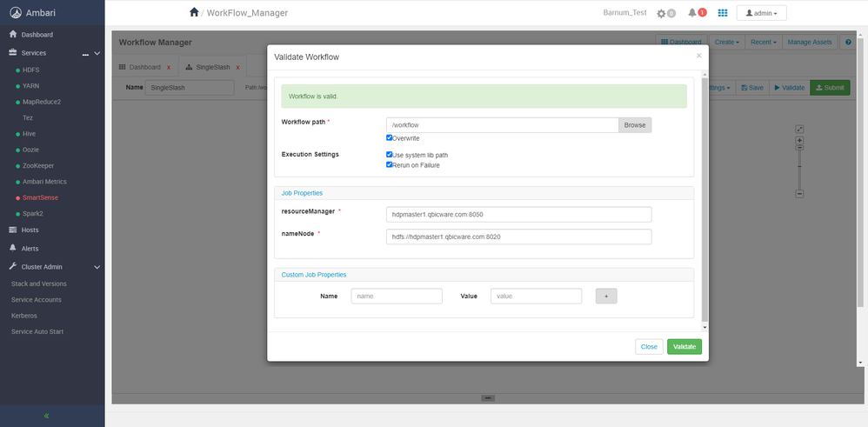Select HDFS service in sidebar
868x427 pixels.
pos(31,70)
